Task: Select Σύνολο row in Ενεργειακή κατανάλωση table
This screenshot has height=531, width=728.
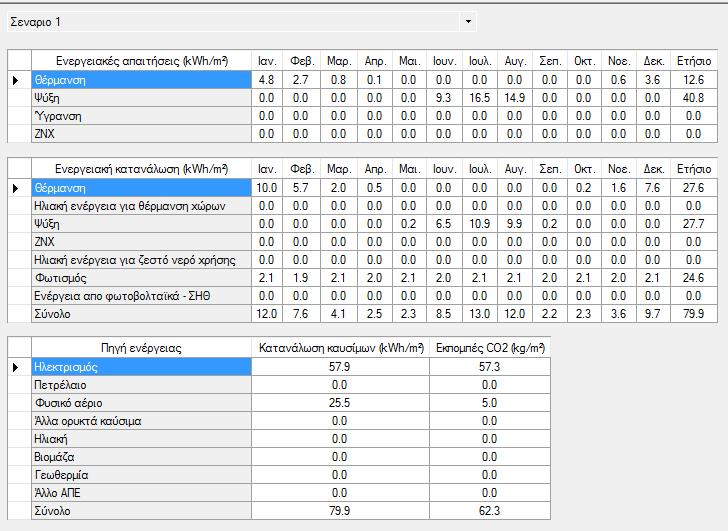Action: pos(142,314)
